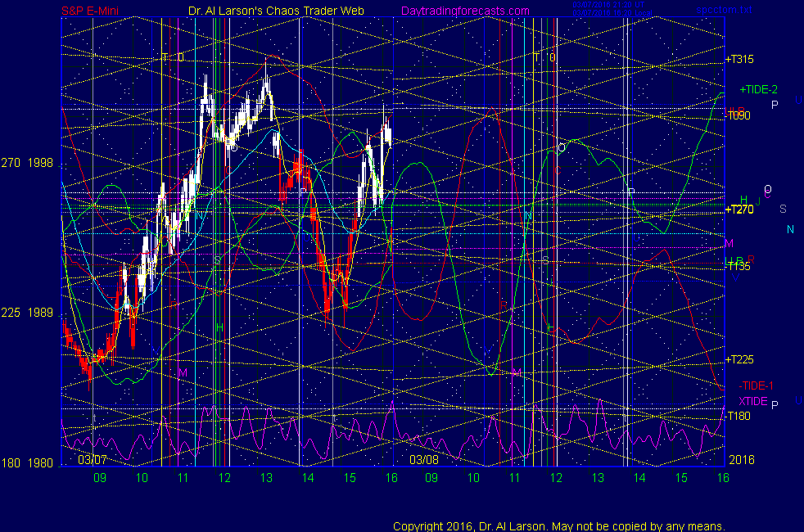Screen dimensions: 804x532
Task: Click the +TIDE-2 legend label
Action: [758, 89]
